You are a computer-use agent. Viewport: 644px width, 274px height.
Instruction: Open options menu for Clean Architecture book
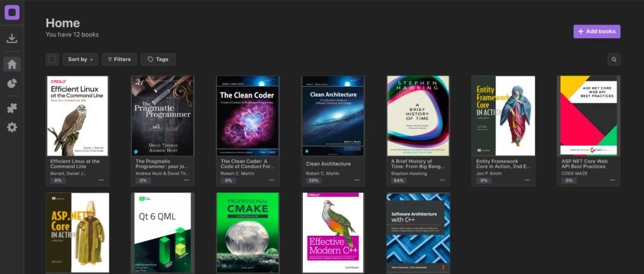357,180
